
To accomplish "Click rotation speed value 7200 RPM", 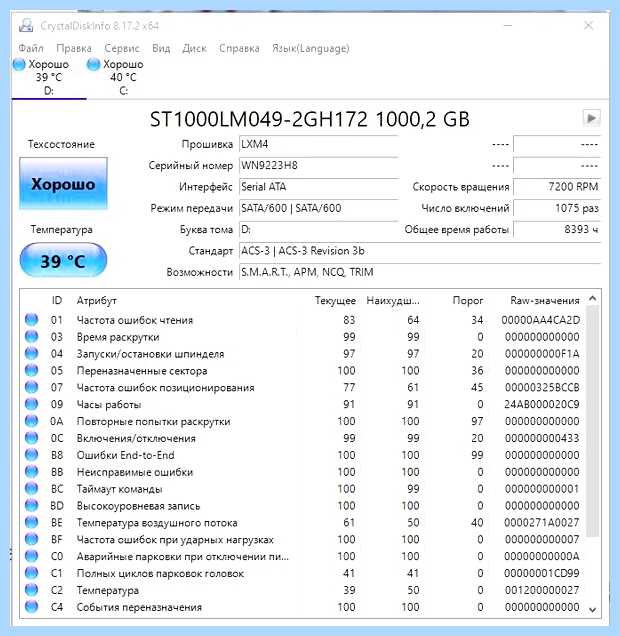I will [x=557, y=187].
